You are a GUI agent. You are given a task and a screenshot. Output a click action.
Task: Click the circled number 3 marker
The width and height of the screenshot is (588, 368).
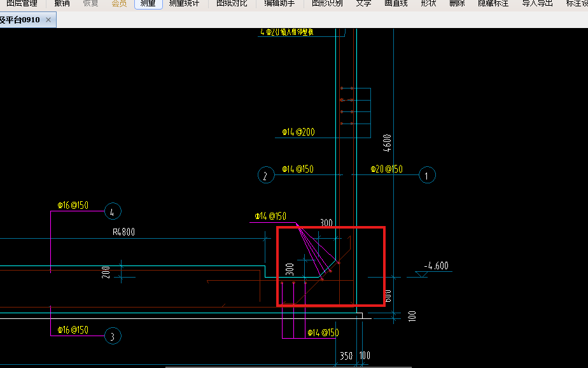pos(113,336)
